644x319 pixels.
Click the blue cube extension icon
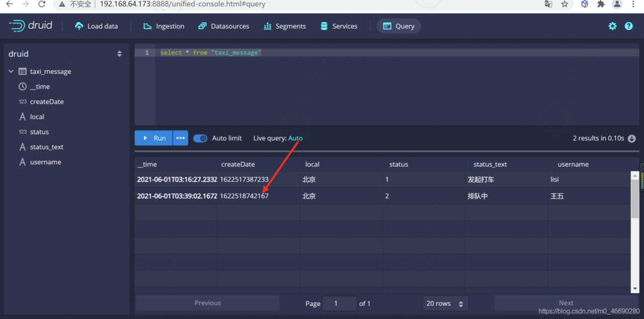(x=585, y=4)
